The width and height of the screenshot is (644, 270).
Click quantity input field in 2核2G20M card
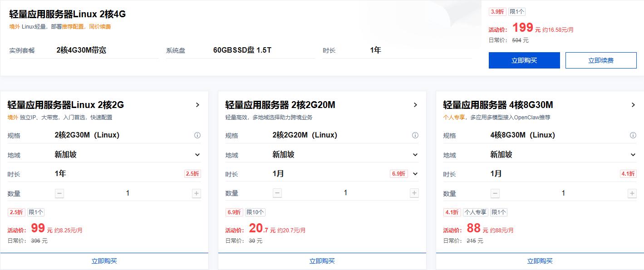pyautogui.click(x=345, y=193)
